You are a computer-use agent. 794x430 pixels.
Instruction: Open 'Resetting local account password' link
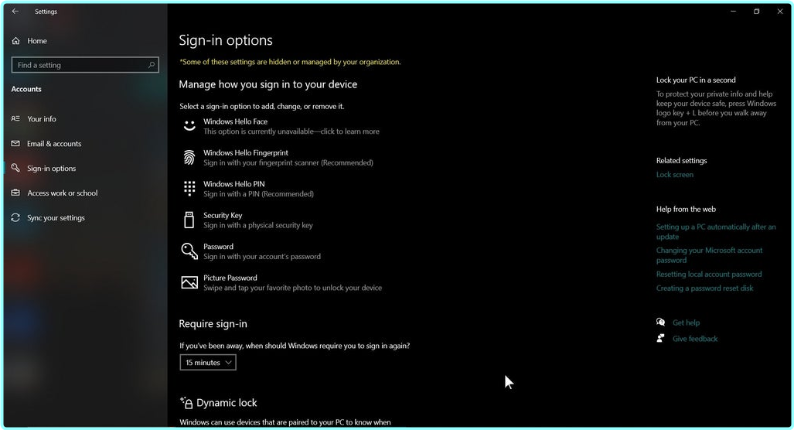[x=709, y=274]
